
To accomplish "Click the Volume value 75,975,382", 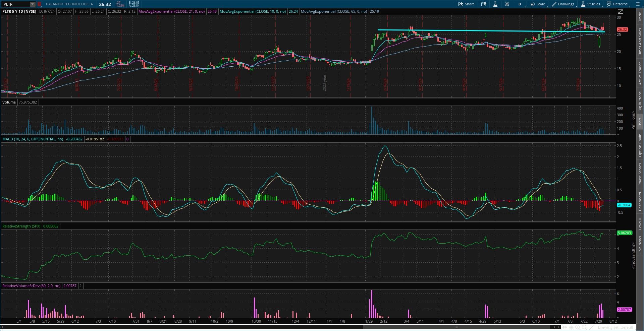I will (28, 102).
